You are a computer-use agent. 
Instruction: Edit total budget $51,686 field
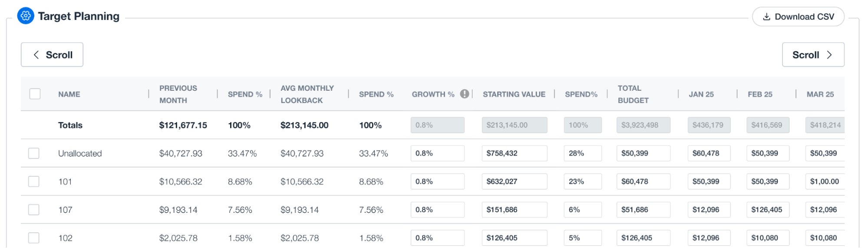(643, 210)
